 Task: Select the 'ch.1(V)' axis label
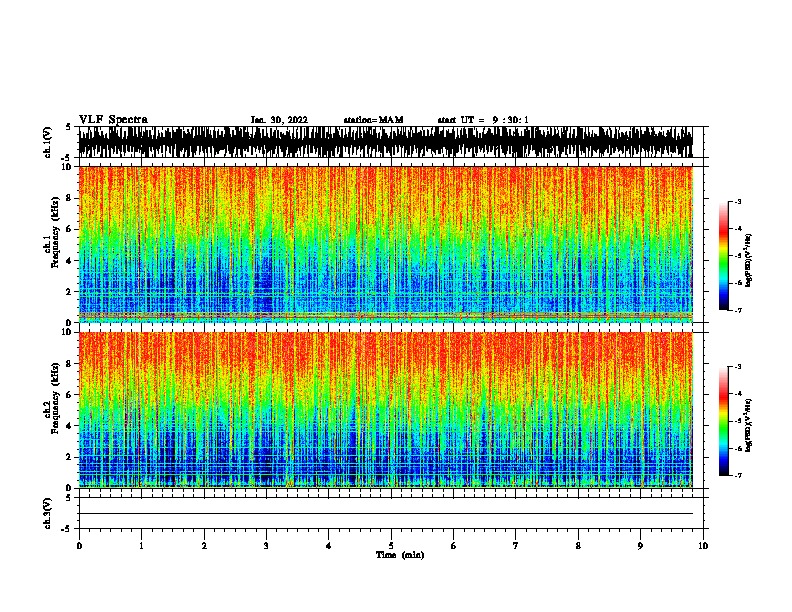click(47, 142)
